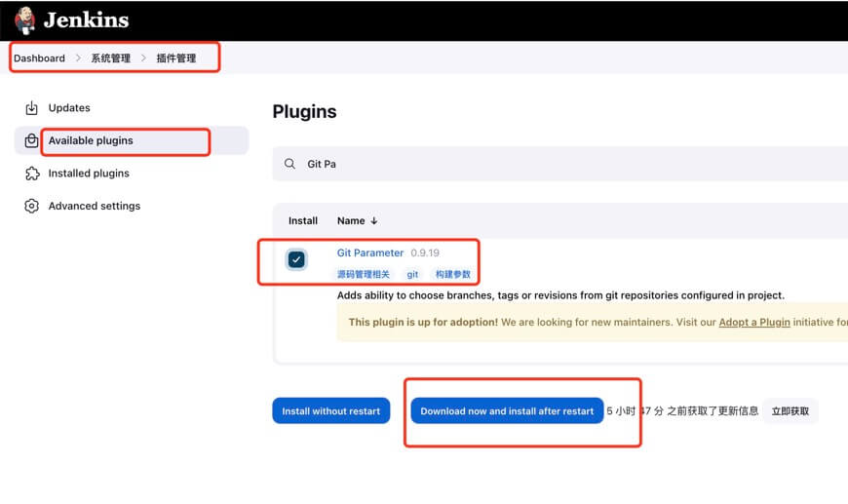Image resolution: width=848 pixels, height=504 pixels.
Task: Click the Jenkins butler logo icon
Action: click(24, 20)
